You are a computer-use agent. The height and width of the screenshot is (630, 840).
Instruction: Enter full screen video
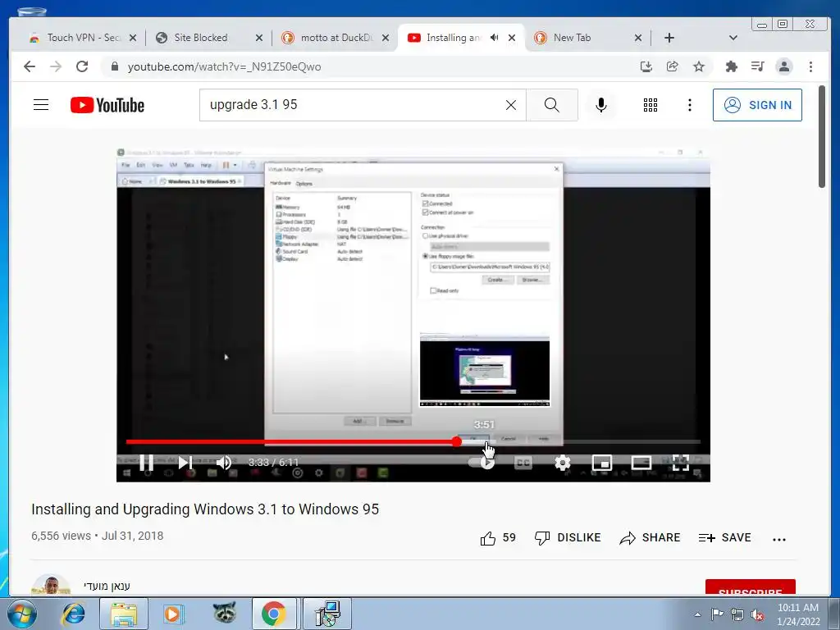pyautogui.click(x=680, y=463)
